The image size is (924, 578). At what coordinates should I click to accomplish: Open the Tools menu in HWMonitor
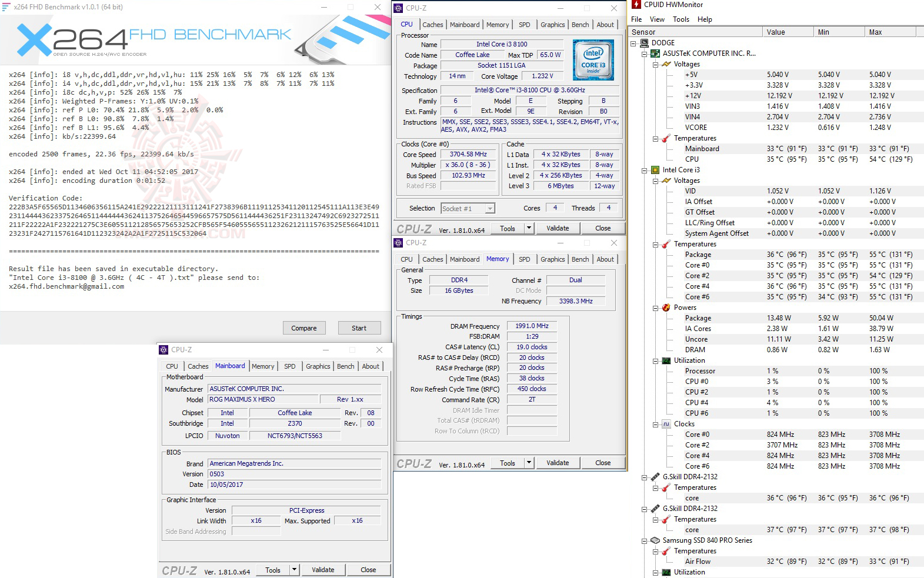click(x=681, y=19)
